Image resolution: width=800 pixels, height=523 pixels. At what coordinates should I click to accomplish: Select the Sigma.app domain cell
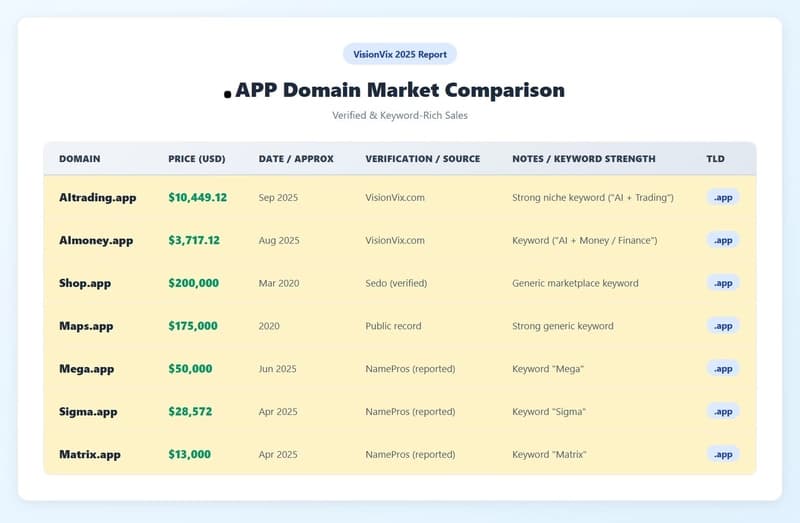88,412
